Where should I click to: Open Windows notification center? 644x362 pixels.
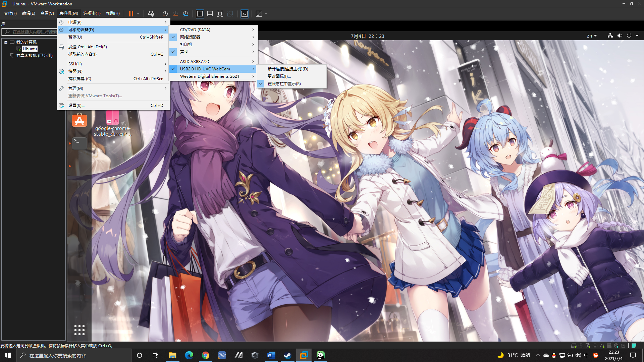click(x=633, y=355)
